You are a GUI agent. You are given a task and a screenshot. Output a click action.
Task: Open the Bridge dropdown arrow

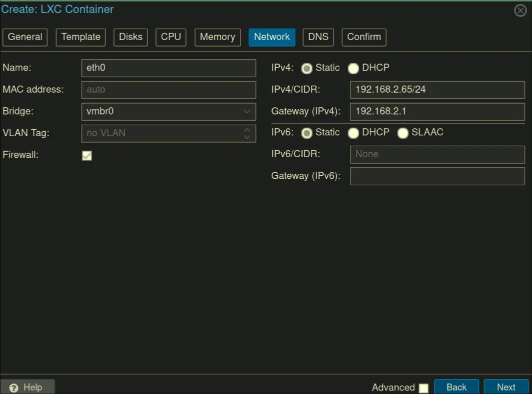(x=247, y=111)
